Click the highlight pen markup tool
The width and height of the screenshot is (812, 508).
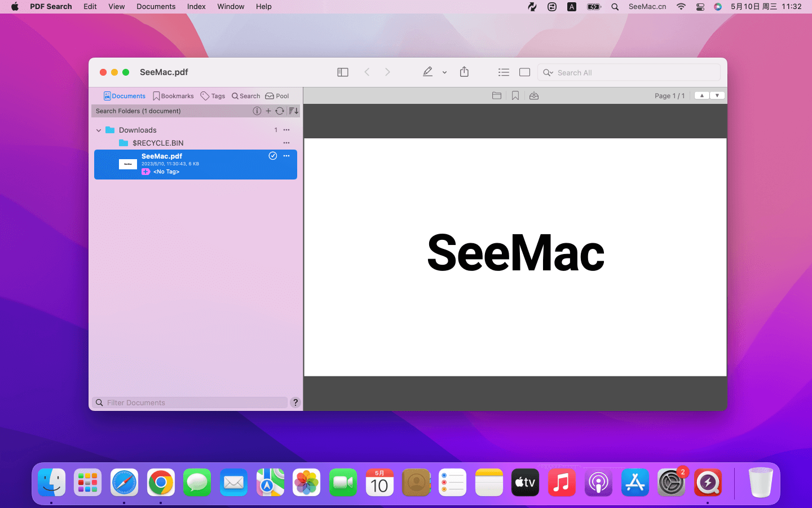[427, 72]
